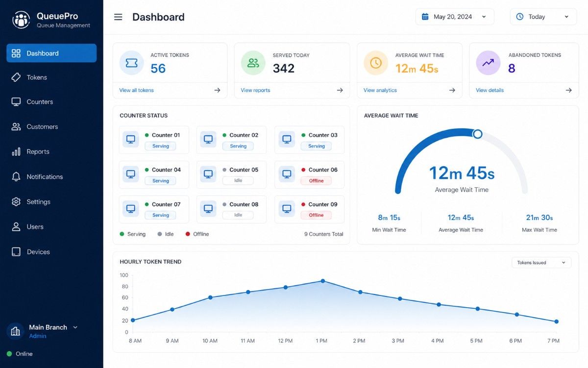The width and height of the screenshot is (588, 368).
Task: Click the Idle badge on Counter 08
Action: click(x=238, y=215)
